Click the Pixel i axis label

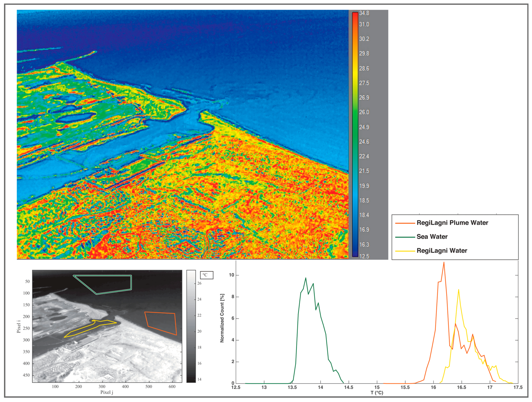[18, 326]
